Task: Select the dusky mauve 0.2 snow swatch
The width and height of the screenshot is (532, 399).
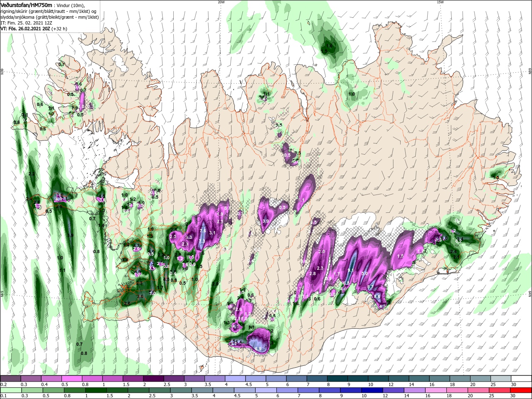Action: tap(10, 379)
